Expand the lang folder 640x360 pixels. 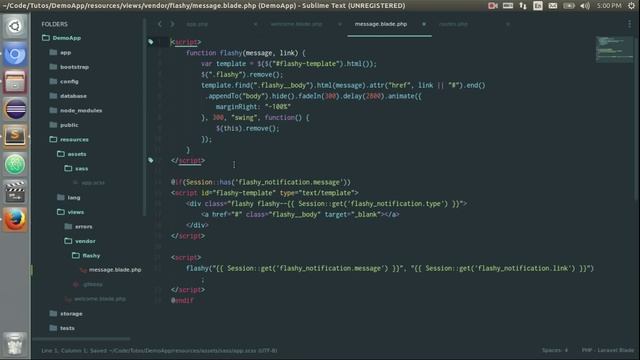pyautogui.click(x=69, y=198)
